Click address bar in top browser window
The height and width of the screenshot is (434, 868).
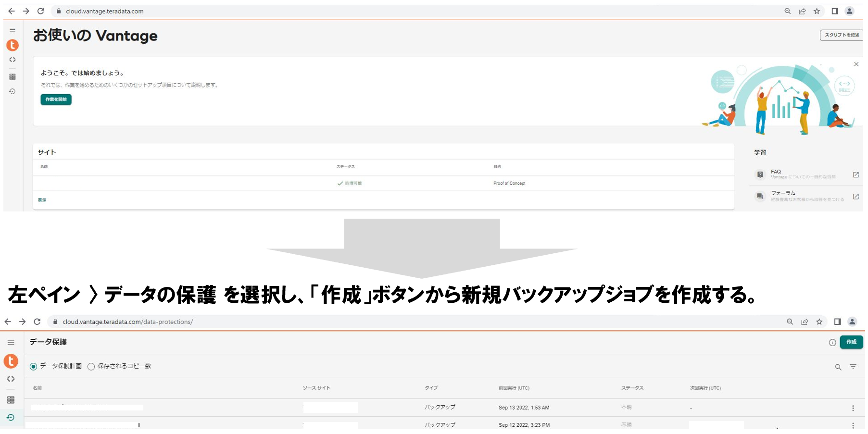414,11
